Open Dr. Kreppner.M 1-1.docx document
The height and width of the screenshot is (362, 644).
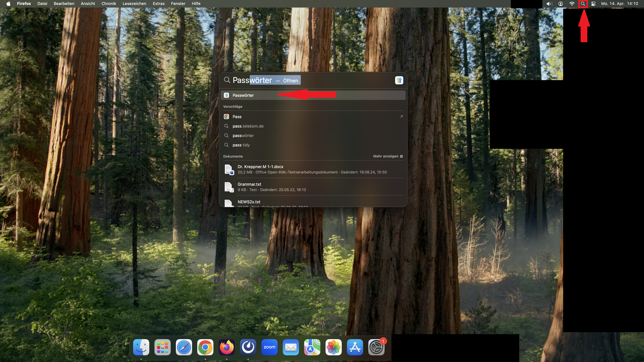[260, 169]
